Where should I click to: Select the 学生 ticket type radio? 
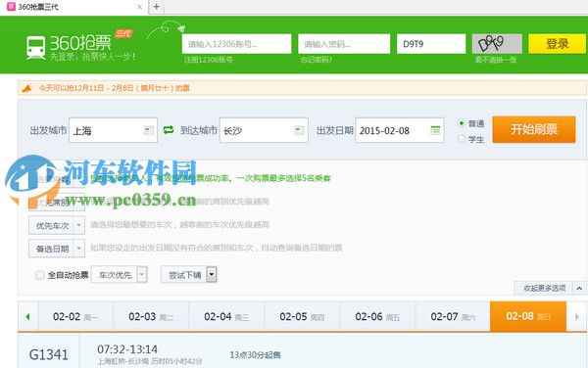(462, 139)
